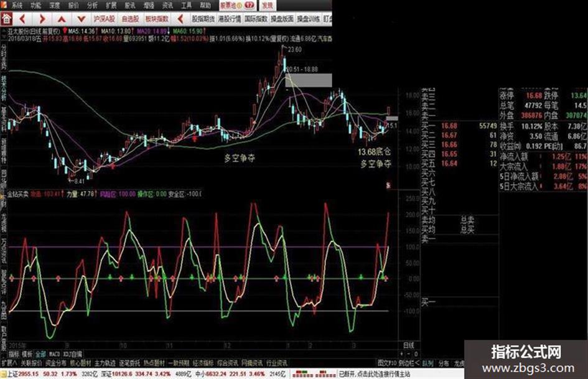Click the 沪深A股 toolbar button

tap(105, 19)
